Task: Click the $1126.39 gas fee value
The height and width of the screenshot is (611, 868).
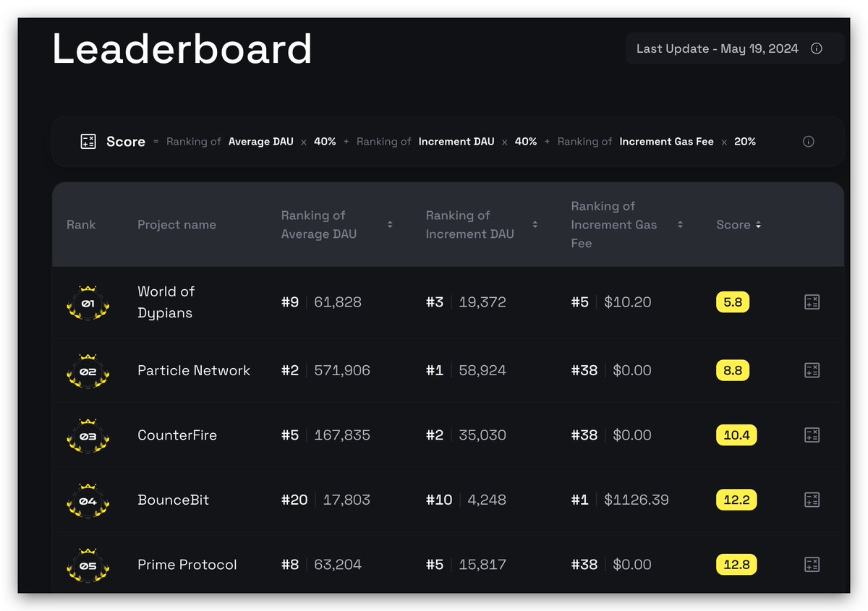Action: point(637,500)
